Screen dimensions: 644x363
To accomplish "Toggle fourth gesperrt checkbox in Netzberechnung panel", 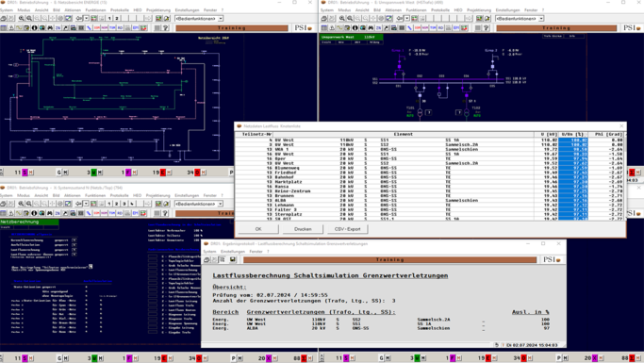I will pos(74,255).
